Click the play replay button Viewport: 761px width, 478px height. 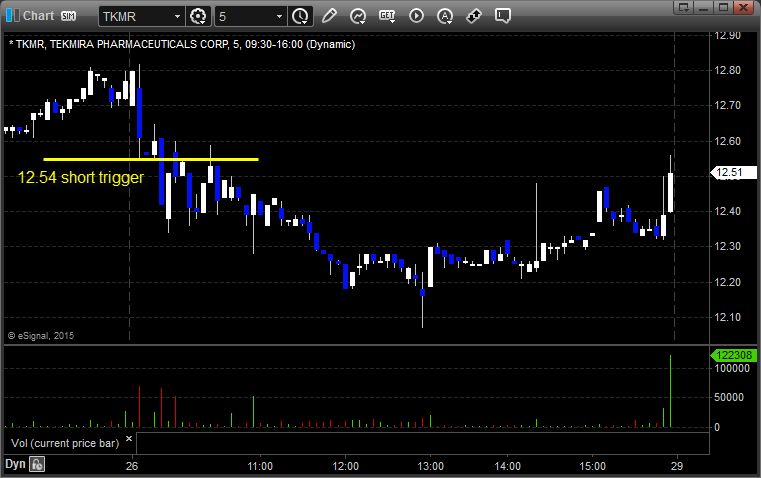tap(416, 16)
